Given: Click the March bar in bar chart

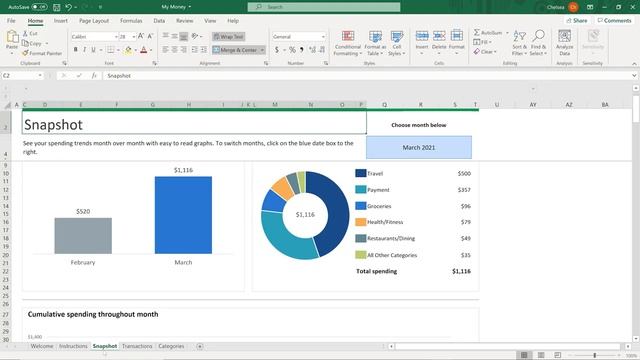Looking at the screenshot, I should click(183, 215).
